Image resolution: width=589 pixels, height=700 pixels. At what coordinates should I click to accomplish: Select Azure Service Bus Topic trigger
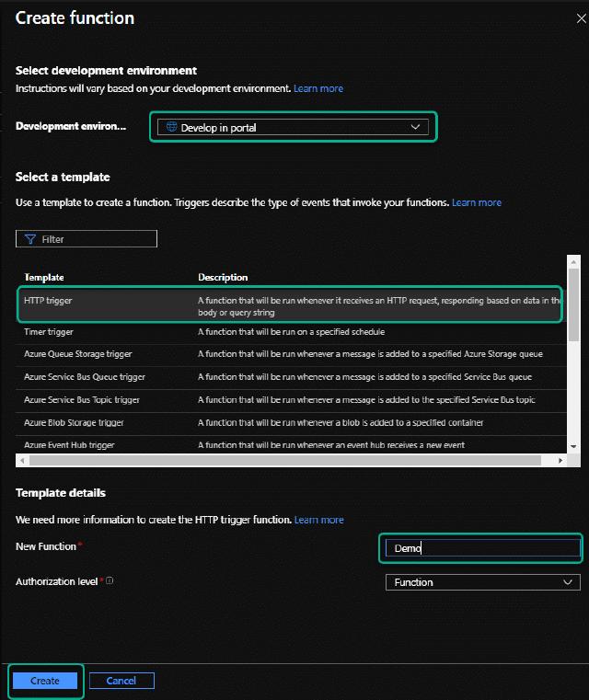83,400
